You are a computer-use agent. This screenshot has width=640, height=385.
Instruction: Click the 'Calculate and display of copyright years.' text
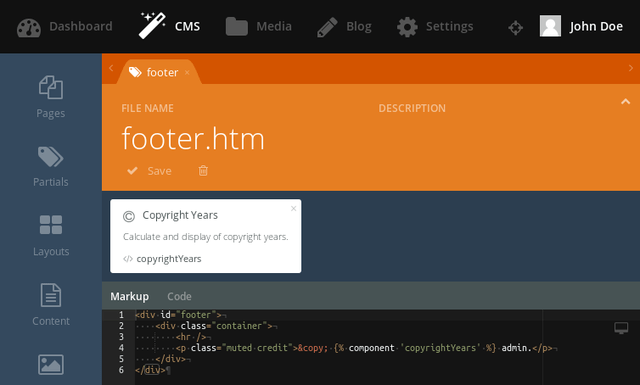pos(206,237)
